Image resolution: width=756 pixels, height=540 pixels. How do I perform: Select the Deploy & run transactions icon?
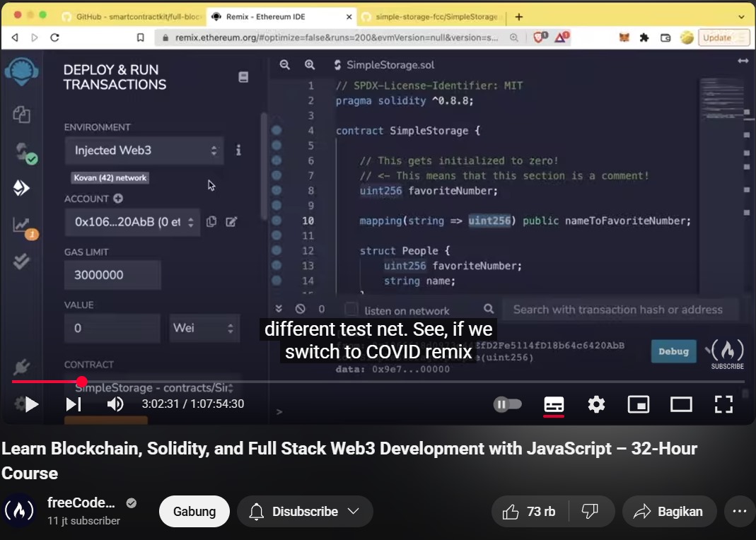tap(21, 188)
